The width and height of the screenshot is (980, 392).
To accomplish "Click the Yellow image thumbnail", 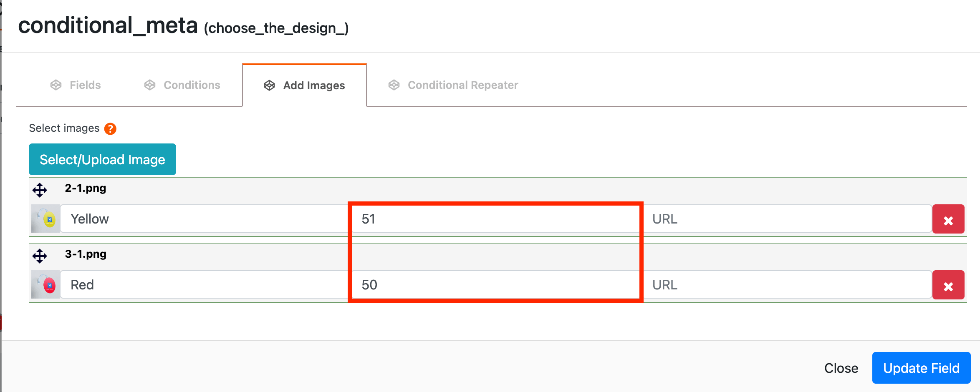I will tap(45, 219).
